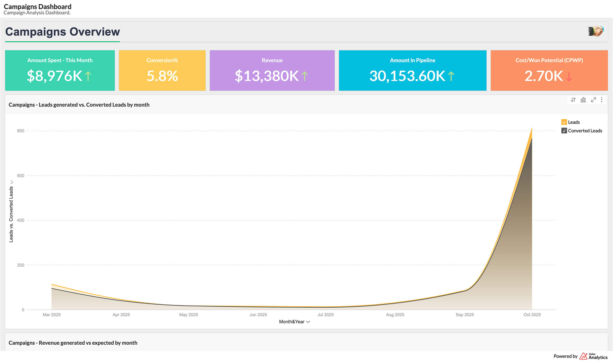
Task: Collapse the Month&Year axis selector chevron
Action: point(308,322)
